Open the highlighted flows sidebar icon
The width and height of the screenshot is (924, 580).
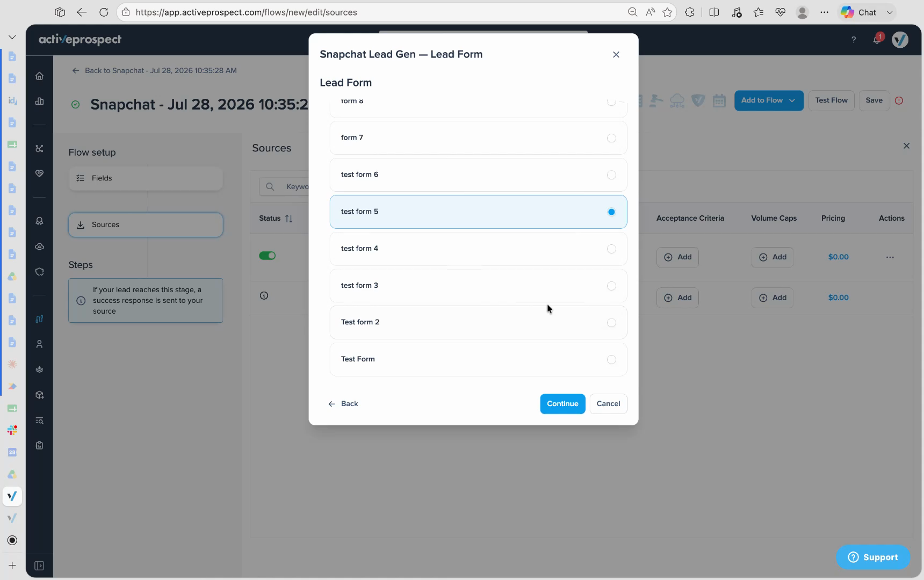tap(39, 319)
